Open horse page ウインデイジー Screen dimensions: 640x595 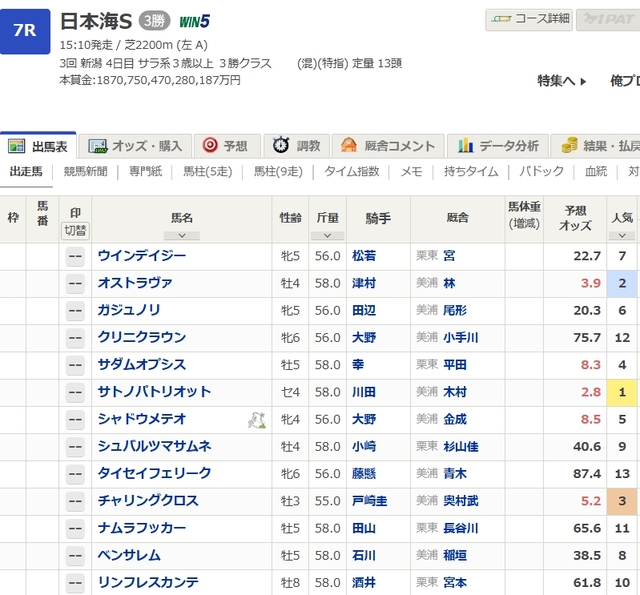(142, 256)
